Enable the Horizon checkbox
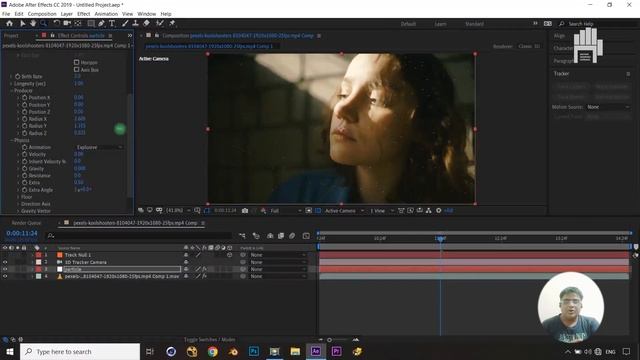The height and width of the screenshot is (360, 640). pos(76,62)
